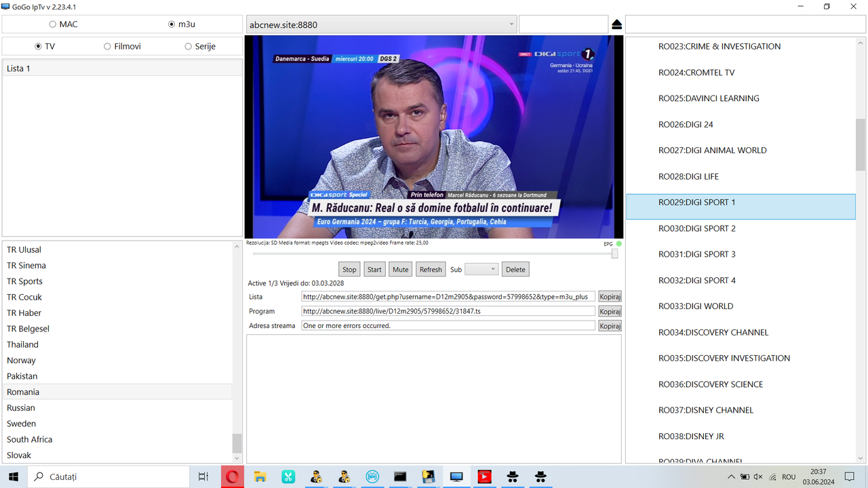The image size is (868, 488).
Task: Copy the Adresa streama with Kopiraj
Action: tap(610, 325)
